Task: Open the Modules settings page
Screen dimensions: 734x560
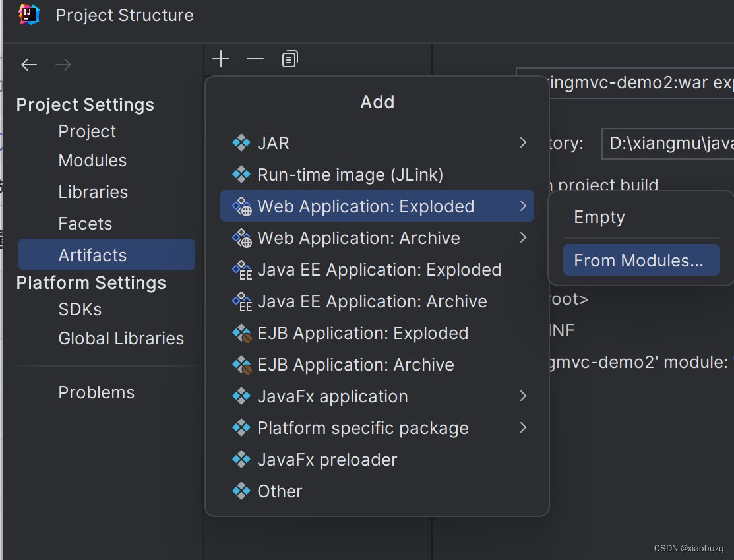Action: point(92,160)
